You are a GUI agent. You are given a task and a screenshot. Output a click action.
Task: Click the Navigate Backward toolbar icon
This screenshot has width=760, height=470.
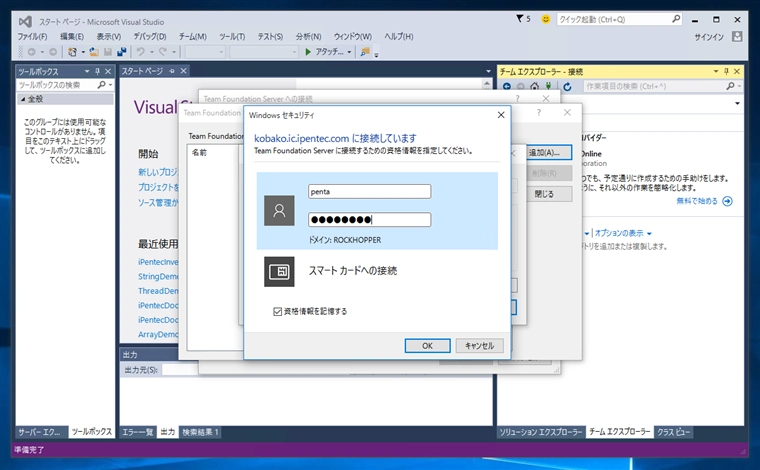click(32, 52)
